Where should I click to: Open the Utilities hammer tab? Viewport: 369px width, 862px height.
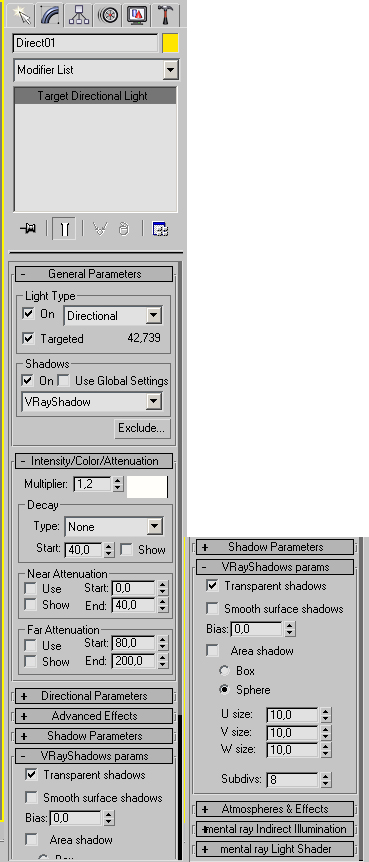pos(165,15)
